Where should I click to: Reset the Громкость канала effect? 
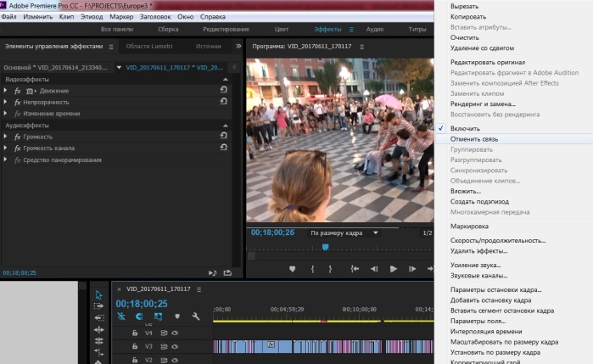tap(223, 147)
